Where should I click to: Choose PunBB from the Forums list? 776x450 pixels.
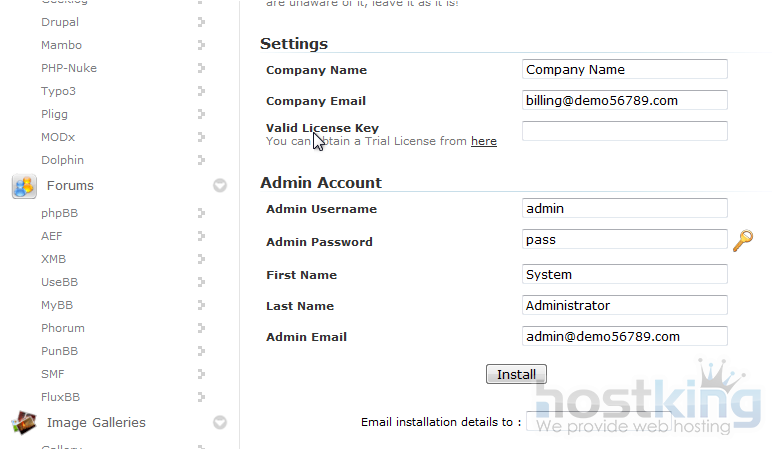[x=61, y=351]
